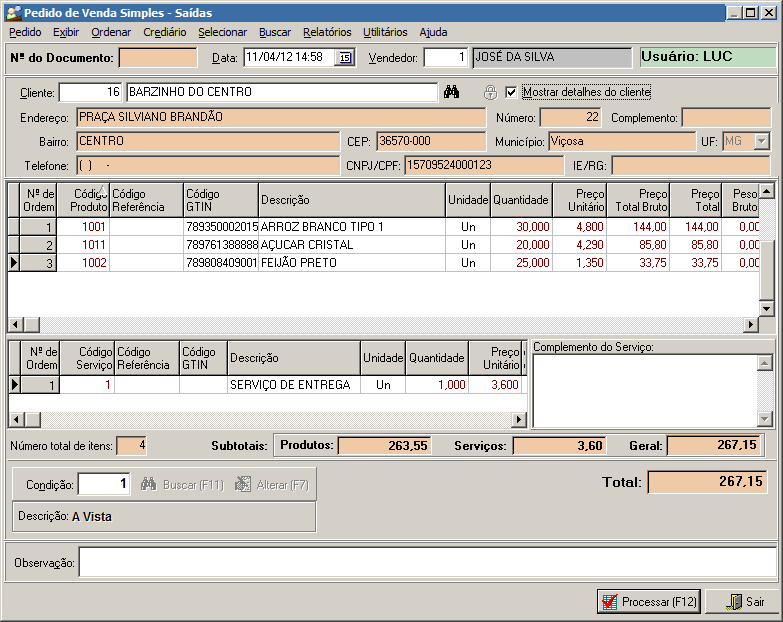This screenshot has height=622, width=783.
Task: Click binoculars icon to search Cliente
Action: click(451, 93)
